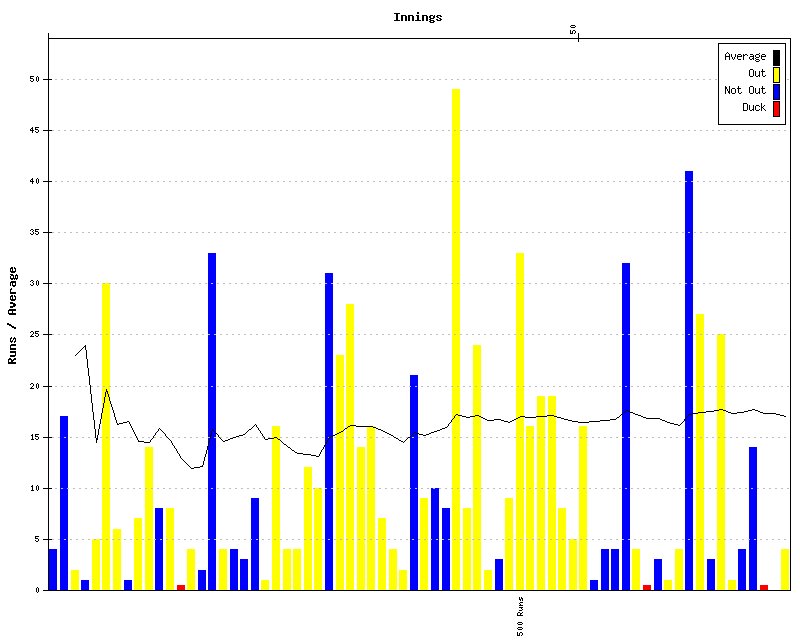Select the tallest yellow bar reaching 49 runs
This screenshot has height=640, width=800.
tap(456, 340)
